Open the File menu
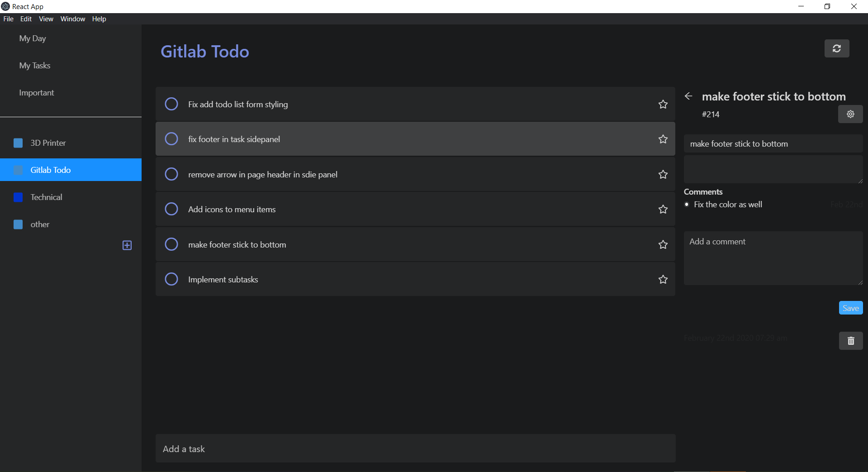This screenshot has width=868, height=472. click(9, 19)
